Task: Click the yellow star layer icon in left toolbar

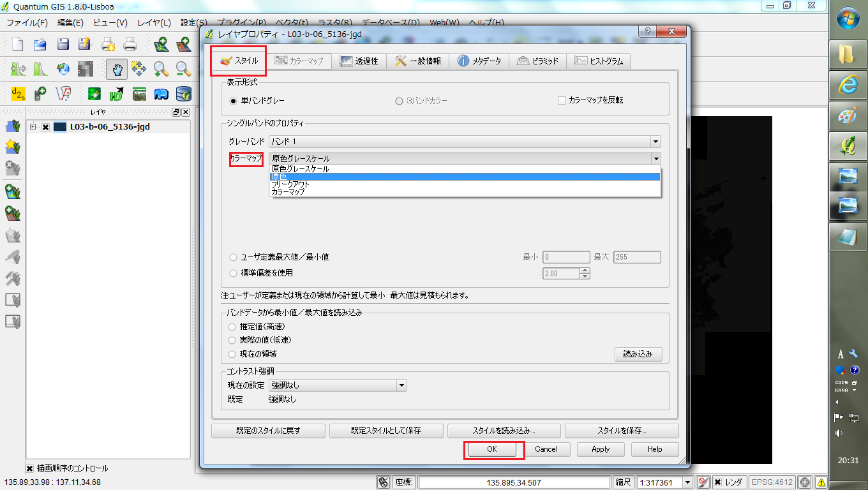Action: [12, 147]
